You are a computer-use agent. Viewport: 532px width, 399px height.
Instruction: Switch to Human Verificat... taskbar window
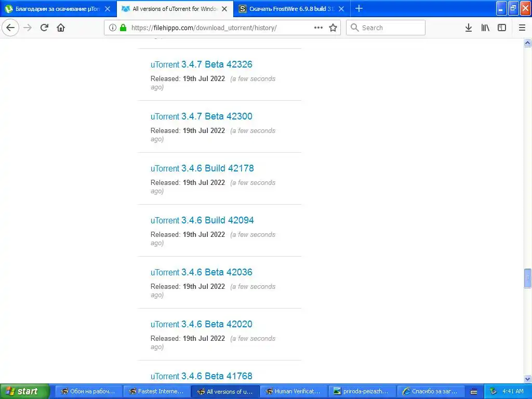coord(293,391)
